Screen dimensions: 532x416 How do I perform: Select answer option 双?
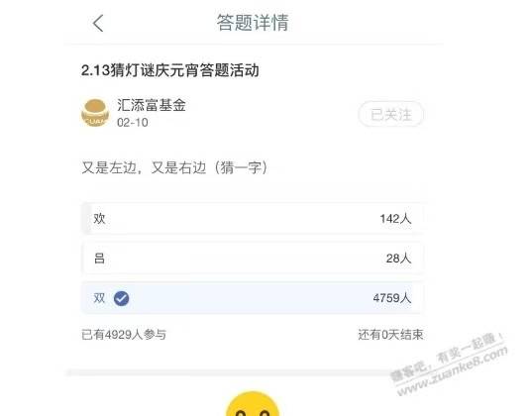point(253,298)
